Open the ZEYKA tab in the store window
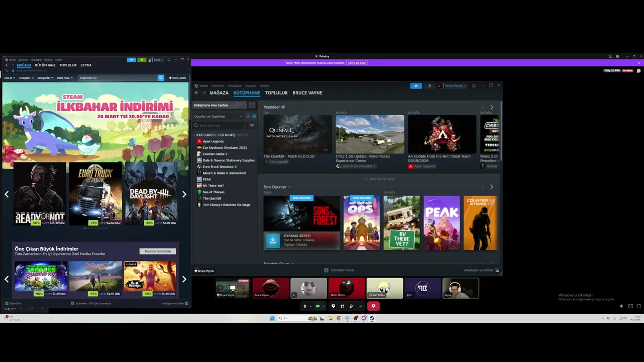 [x=86, y=65]
